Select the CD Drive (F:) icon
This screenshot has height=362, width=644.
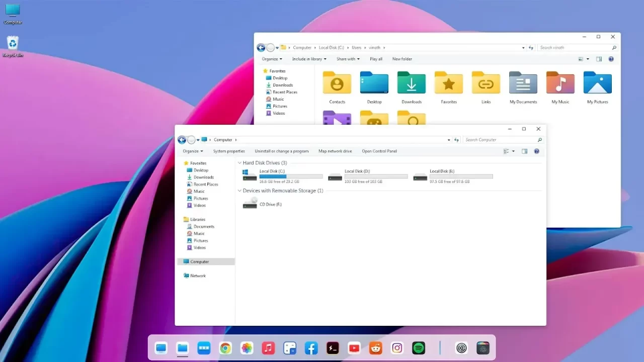tap(250, 204)
